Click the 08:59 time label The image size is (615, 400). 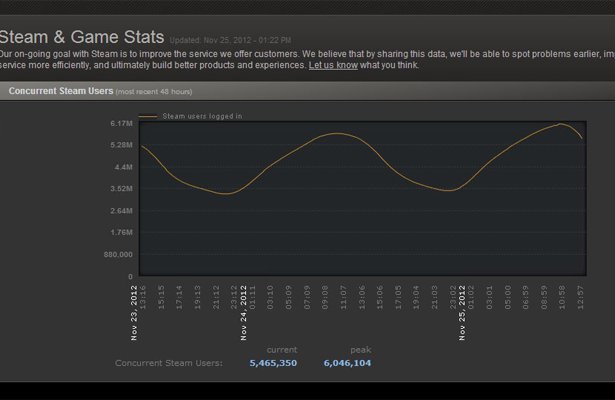click(544, 297)
